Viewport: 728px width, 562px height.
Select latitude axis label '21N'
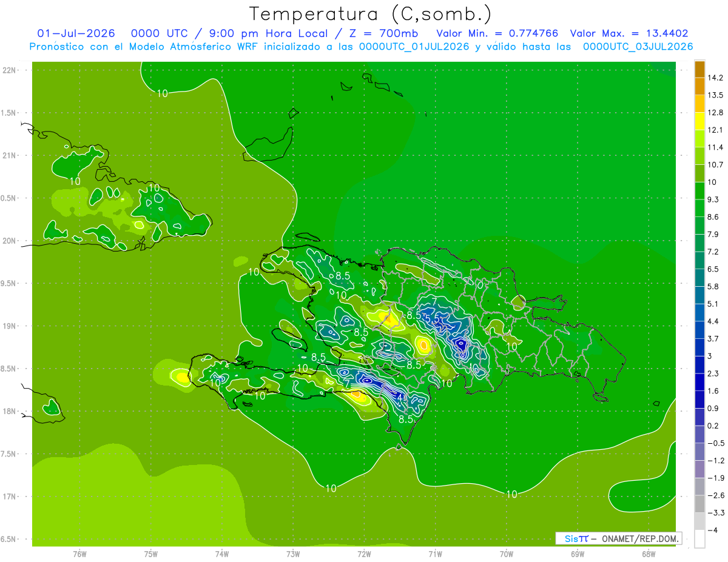pos(9,155)
